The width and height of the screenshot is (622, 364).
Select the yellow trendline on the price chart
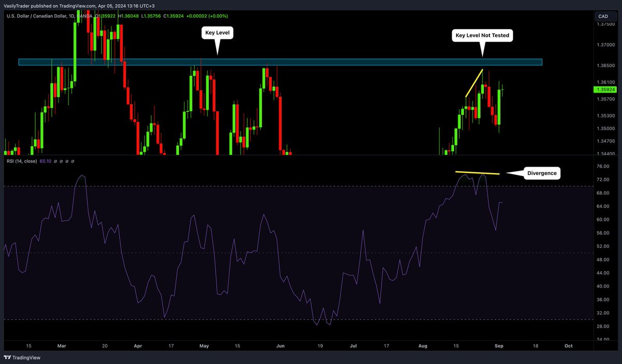[473, 82]
